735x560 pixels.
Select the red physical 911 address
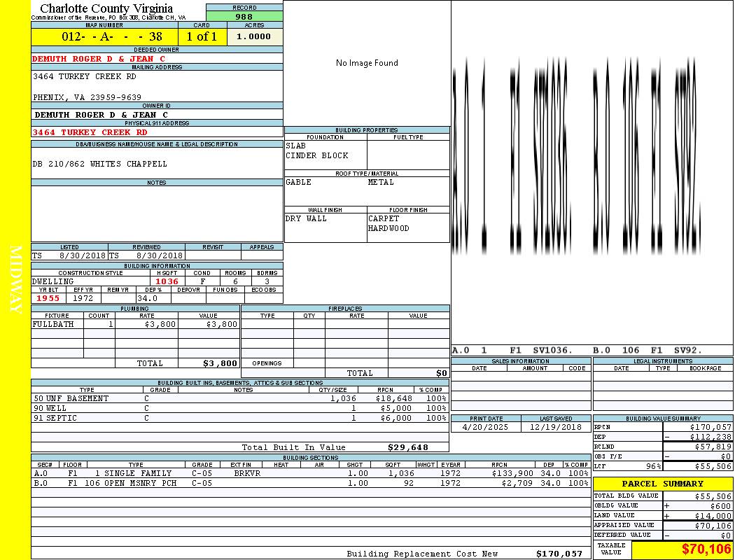(x=90, y=132)
